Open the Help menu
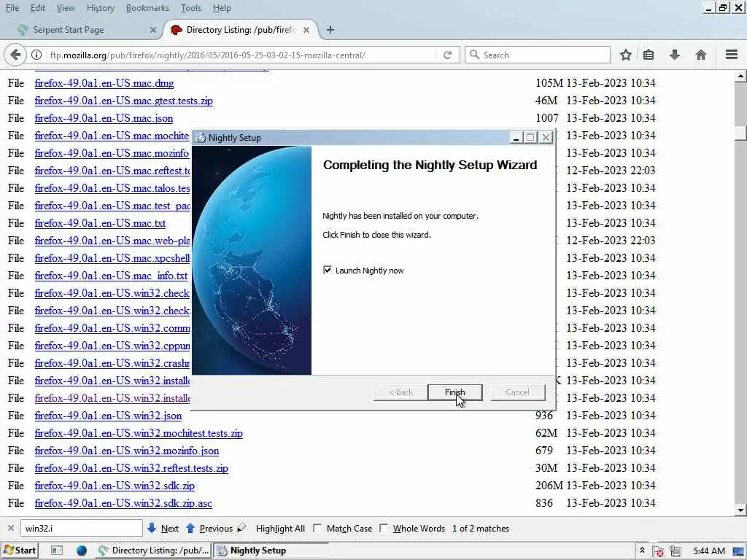This screenshot has width=747, height=560. coord(222,8)
